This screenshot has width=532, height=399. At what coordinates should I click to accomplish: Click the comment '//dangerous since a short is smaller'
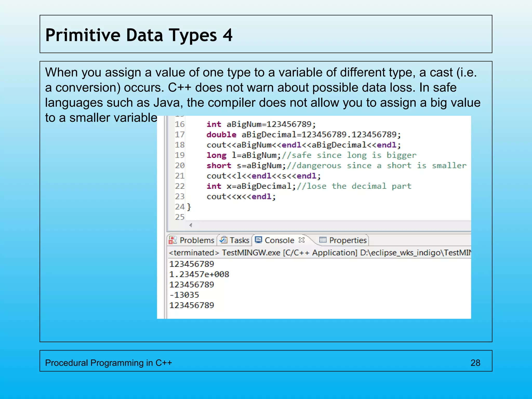coord(377,165)
